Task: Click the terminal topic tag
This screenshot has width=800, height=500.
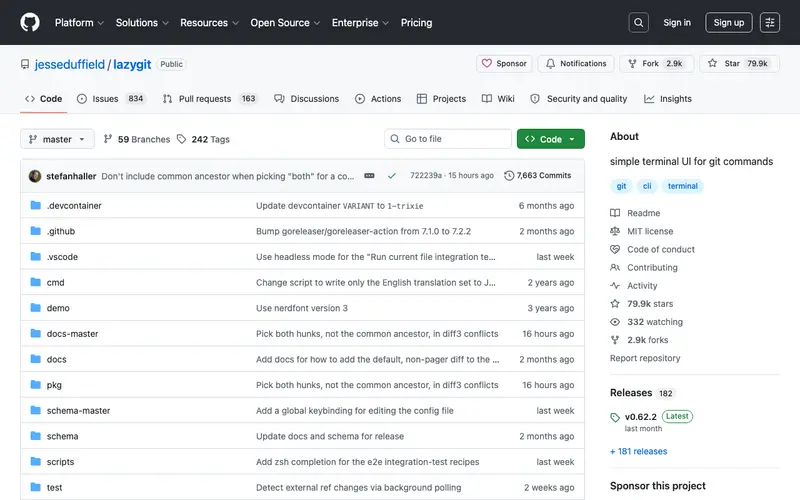Action: 683,186
